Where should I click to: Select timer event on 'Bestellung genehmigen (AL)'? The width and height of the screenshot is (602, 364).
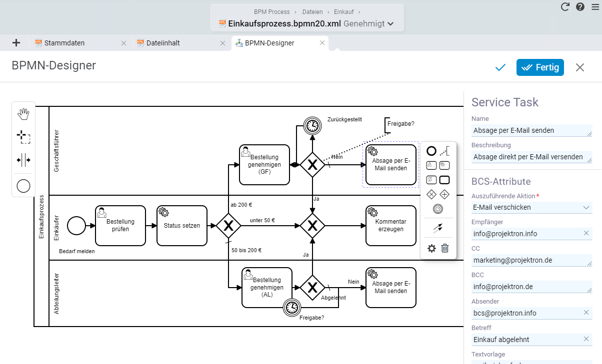(x=292, y=308)
